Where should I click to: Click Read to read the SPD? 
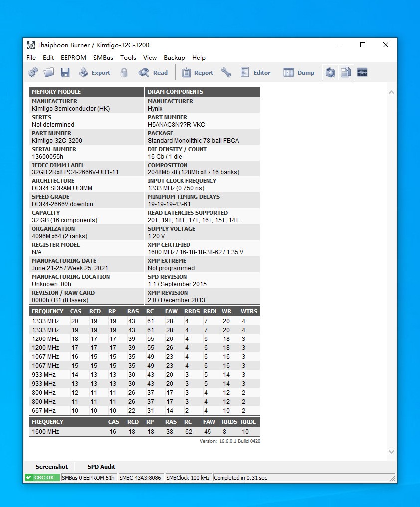(x=153, y=73)
